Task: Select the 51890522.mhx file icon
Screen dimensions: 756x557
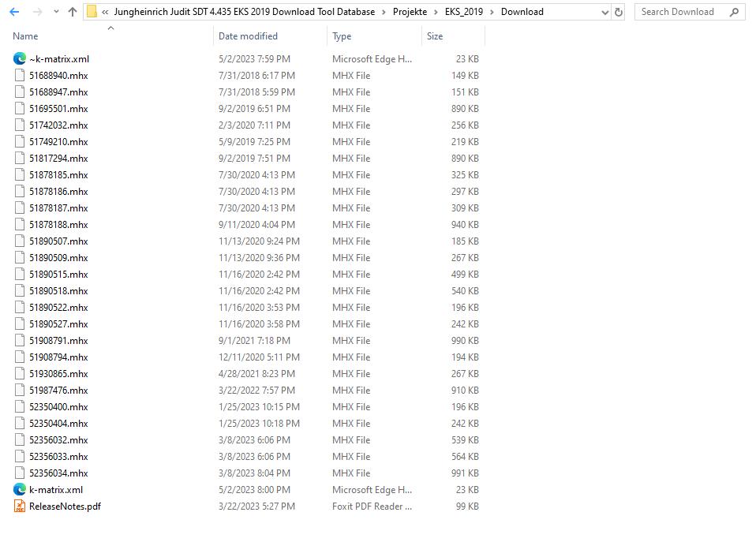Action: [x=19, y=308]
